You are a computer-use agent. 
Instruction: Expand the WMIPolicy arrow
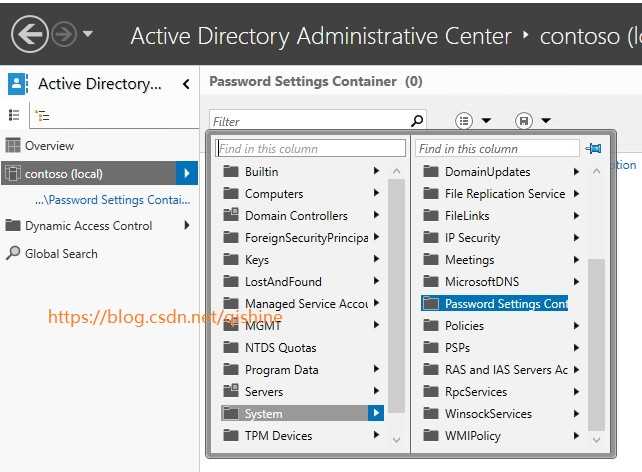576,435
